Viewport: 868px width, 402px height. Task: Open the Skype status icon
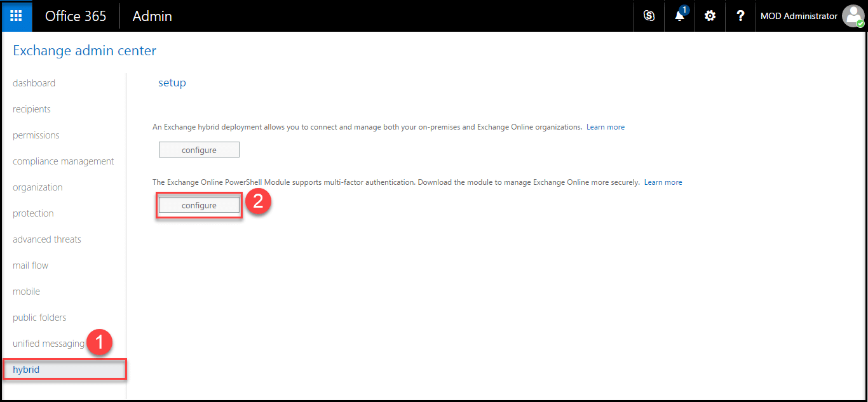(x=648, y=16)
